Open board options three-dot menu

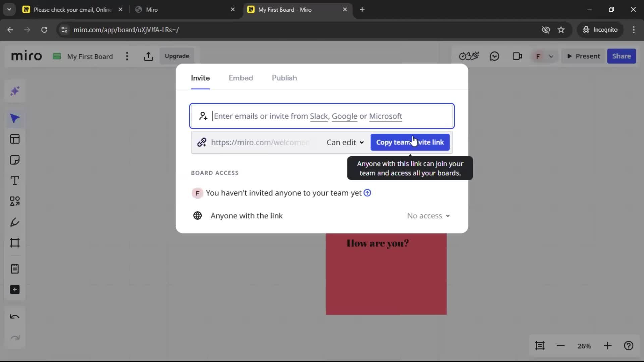point(127,56)
